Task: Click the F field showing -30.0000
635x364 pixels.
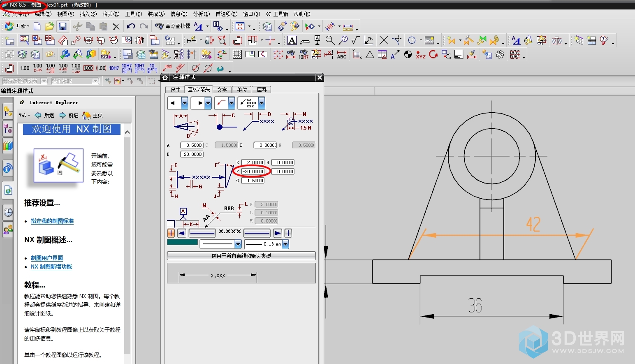Action: 253,172
